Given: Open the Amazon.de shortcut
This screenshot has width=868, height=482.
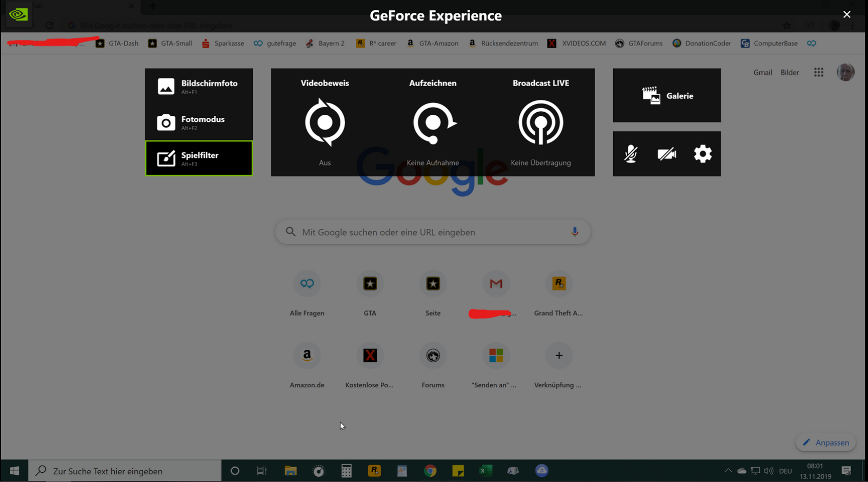Looking at the screenshot, I should (307, 366).
